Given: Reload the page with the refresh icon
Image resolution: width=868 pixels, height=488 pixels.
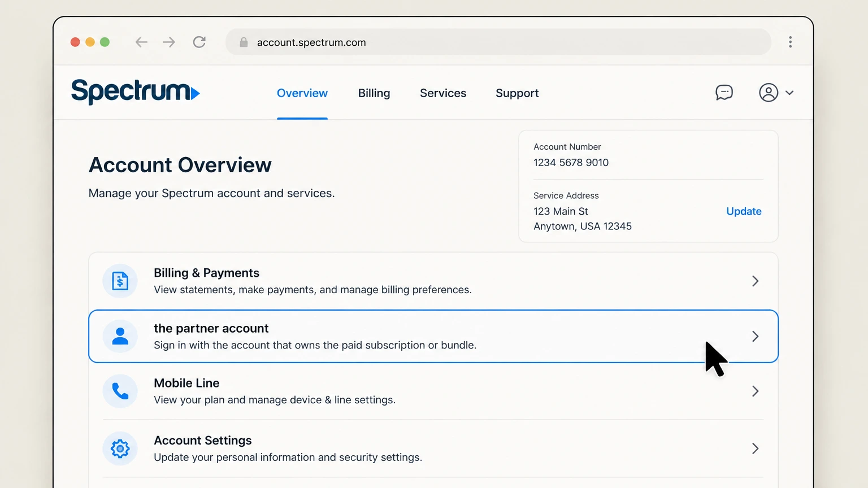Looking at the screenshot, I should pyautogui.click(x=199, y=42).
